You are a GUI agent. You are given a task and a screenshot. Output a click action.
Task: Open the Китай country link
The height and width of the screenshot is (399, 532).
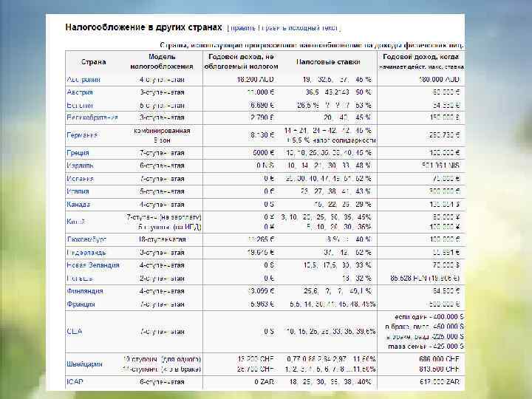point(75,222)
